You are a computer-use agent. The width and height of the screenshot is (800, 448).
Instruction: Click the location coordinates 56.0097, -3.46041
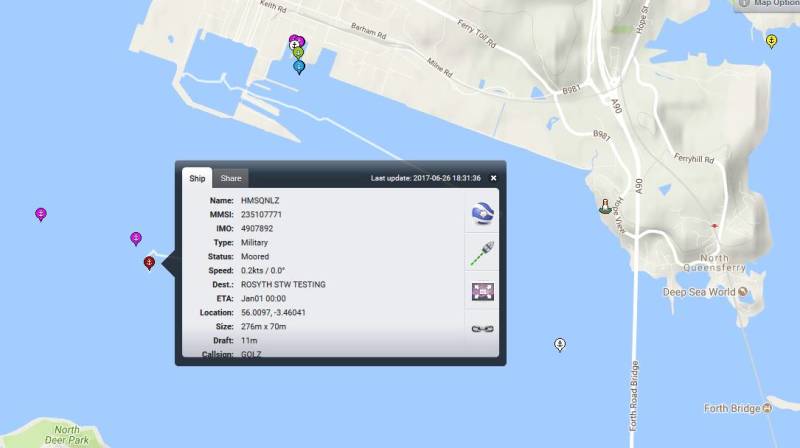click(273, 312)
